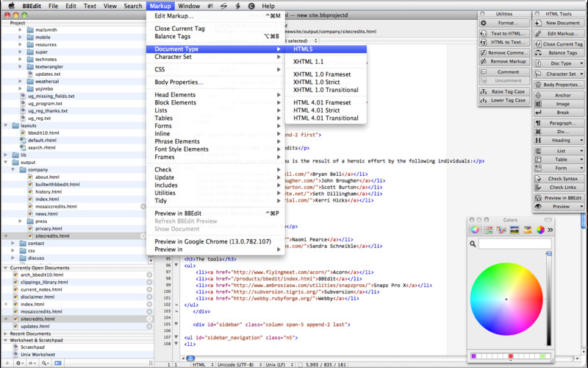Click the magnifier color picker in Colors
588x368 pixels.
point(473,244)
